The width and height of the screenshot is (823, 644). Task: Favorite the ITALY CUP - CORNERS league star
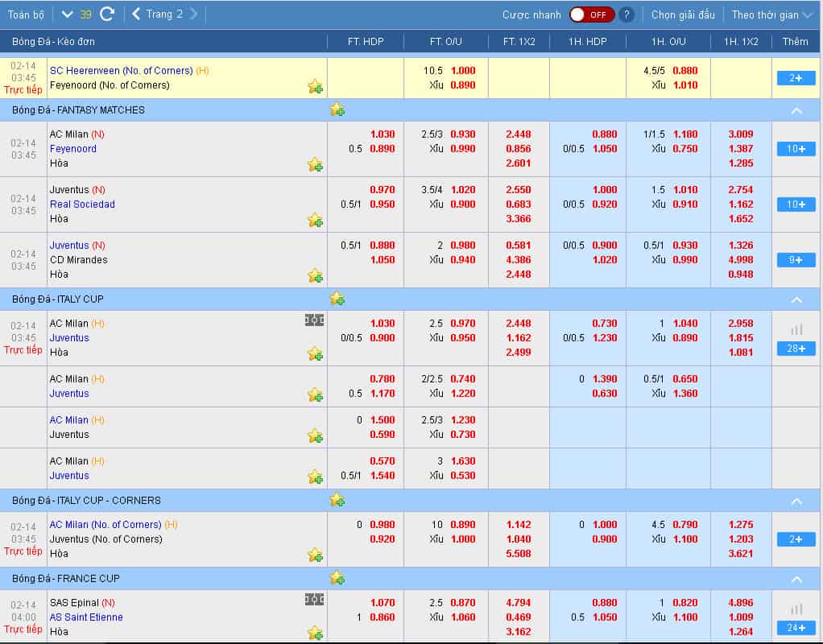pyautogui.click(x=337, y=500)
